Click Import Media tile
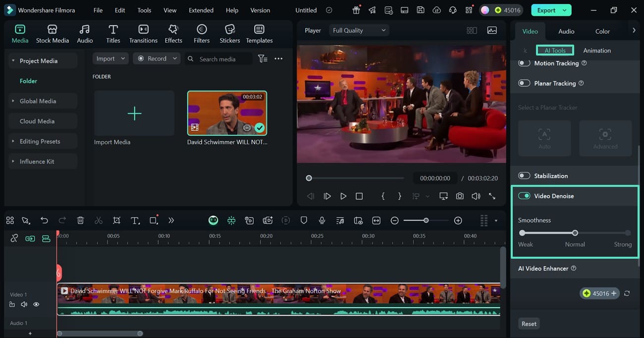644x338 pixels. pyautogui.click(x=134, y=113)
